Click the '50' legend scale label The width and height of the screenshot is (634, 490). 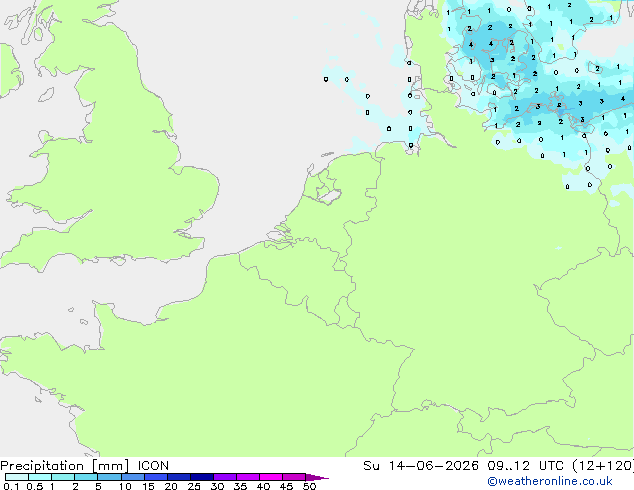pyautogui.click(x=309, y=486)
